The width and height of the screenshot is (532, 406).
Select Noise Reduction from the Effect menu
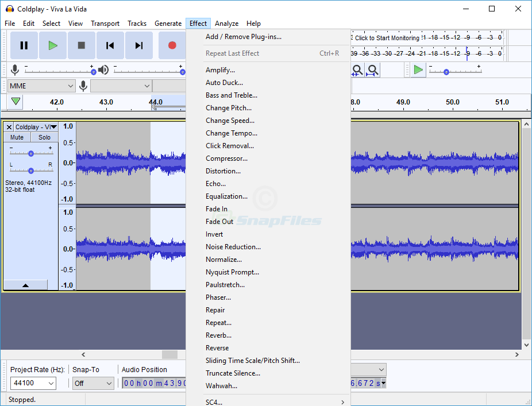tap(233, 246)
